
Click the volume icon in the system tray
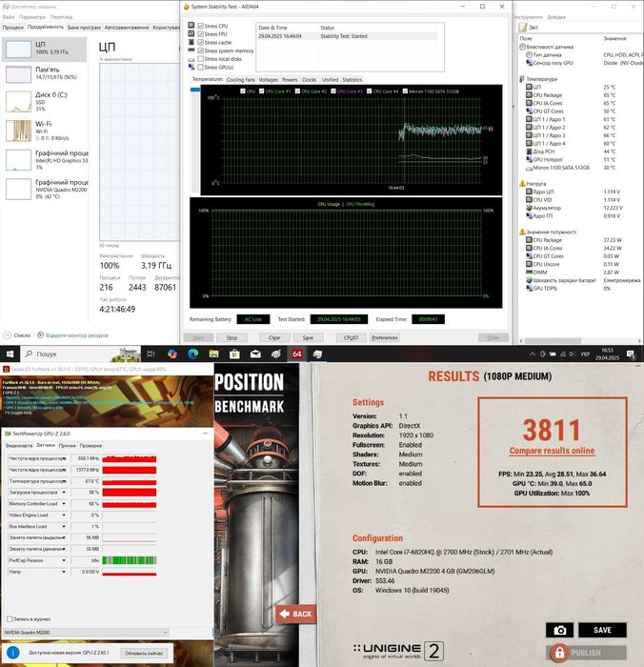573,354
